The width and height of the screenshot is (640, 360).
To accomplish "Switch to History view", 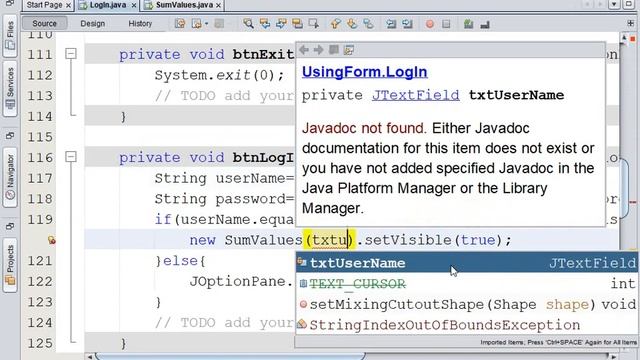I will [140, 23].
